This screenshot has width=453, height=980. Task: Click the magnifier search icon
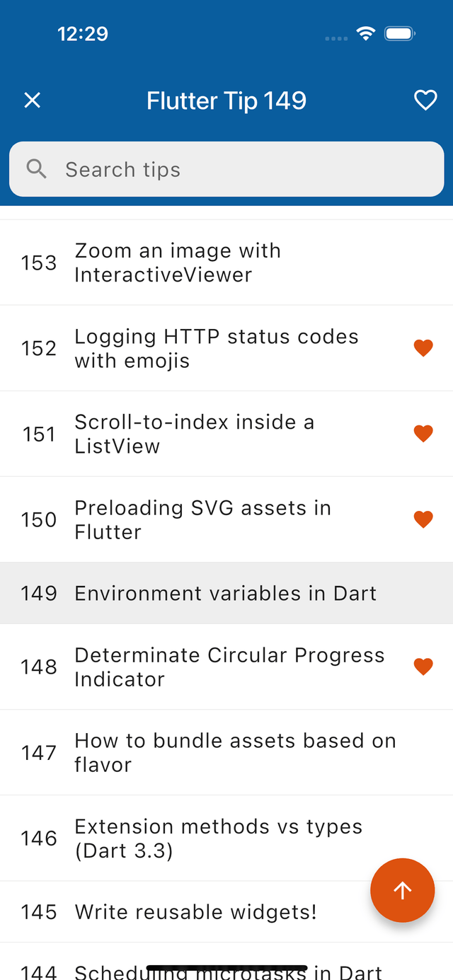click(x=36, y=169)
